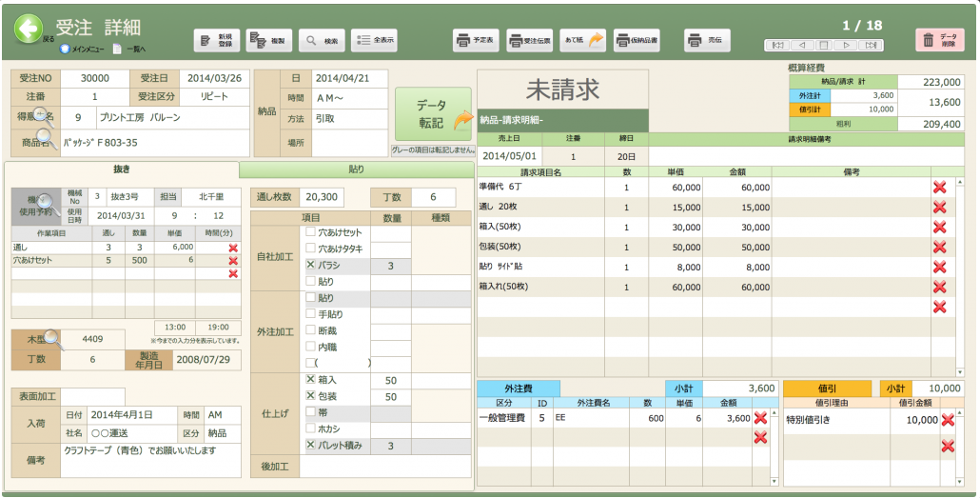The width and height of the screenshot is (980, 498).
Task: Toggle the 穴あけセット checkbox under 自社加工
Action: coord(310,232)
